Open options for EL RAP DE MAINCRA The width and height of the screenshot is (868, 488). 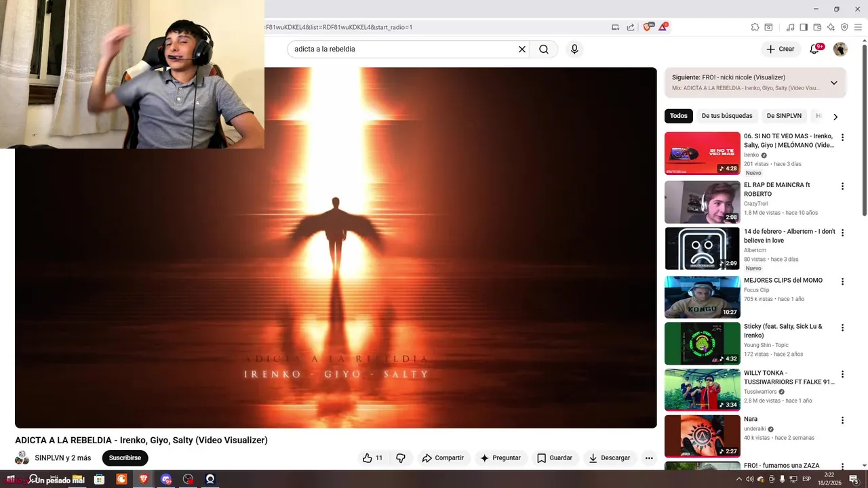pos(843,186)
